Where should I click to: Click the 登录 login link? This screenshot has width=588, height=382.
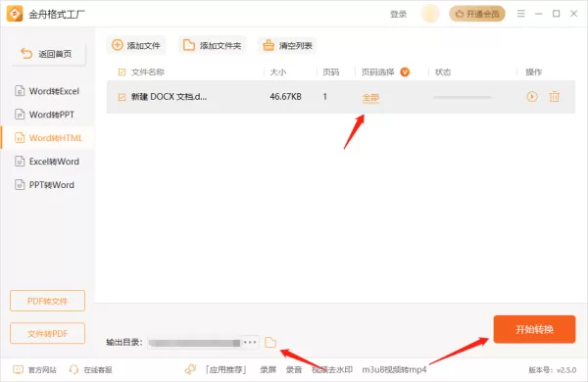[398, 15]
